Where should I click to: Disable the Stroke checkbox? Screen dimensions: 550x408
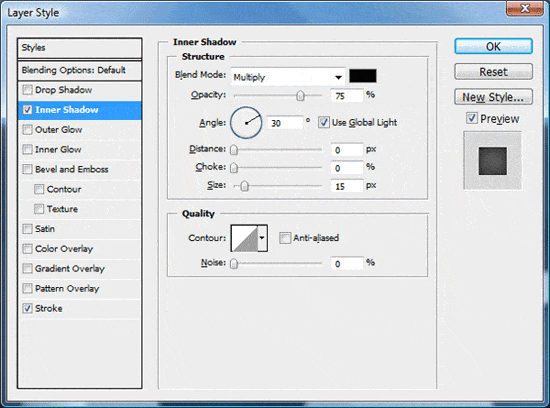27,308
